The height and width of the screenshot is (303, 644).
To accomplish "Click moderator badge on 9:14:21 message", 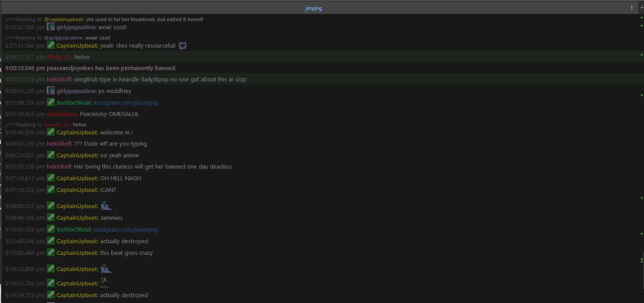I will [51, 283].
